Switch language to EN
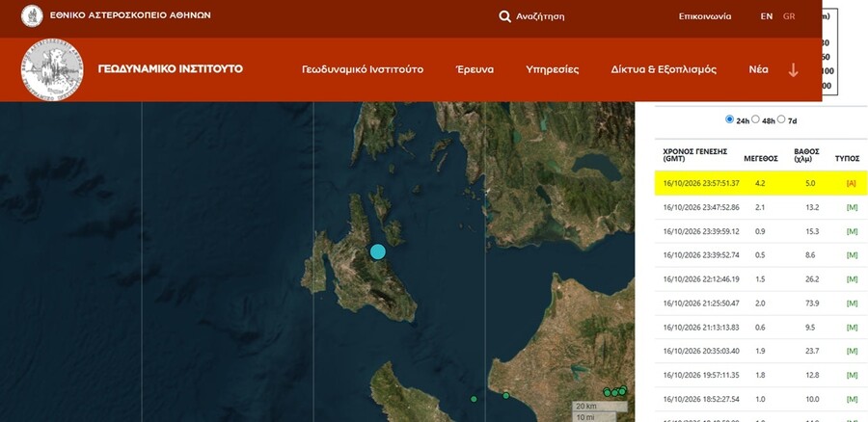 pyautogui.click(x=766, y=16)
